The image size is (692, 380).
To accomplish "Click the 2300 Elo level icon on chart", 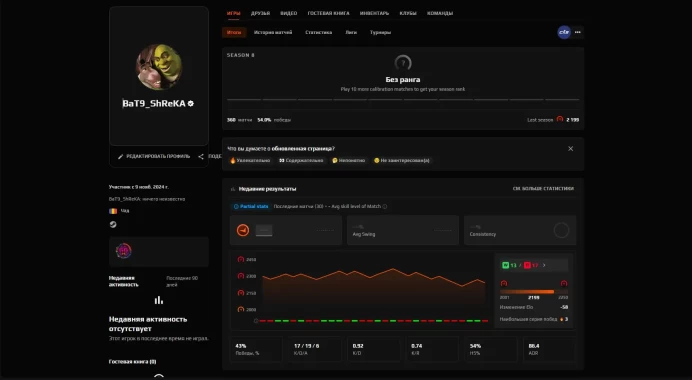I will click(x=241, y=276).
